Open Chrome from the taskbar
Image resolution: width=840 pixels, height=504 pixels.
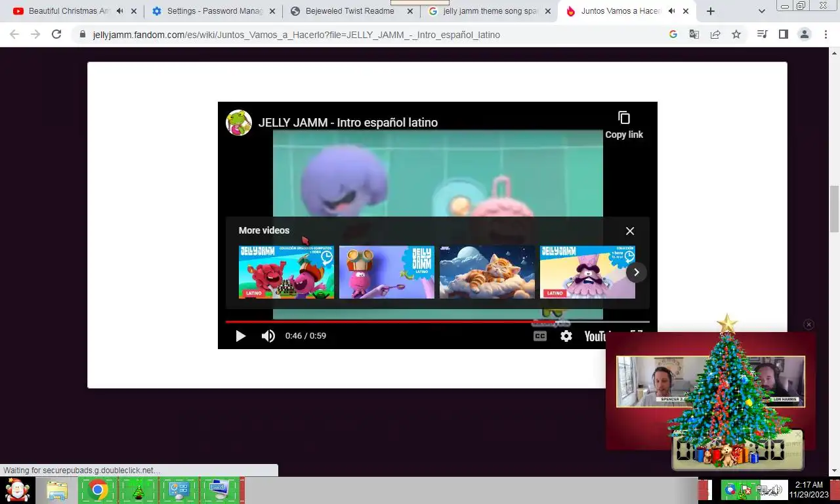tap(98, 490)
